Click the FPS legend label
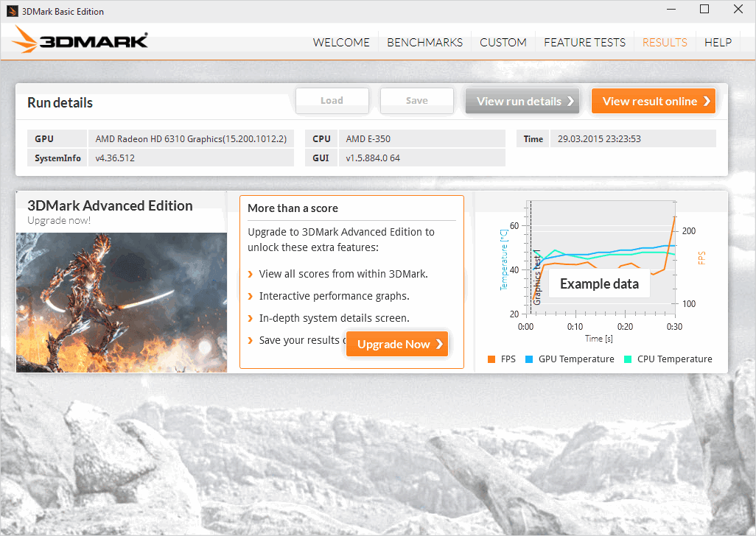 508,359
